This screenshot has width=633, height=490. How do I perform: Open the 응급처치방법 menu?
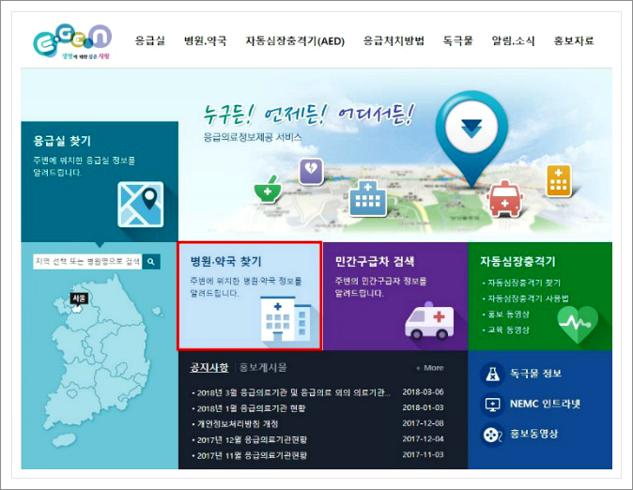pos(394,40)
